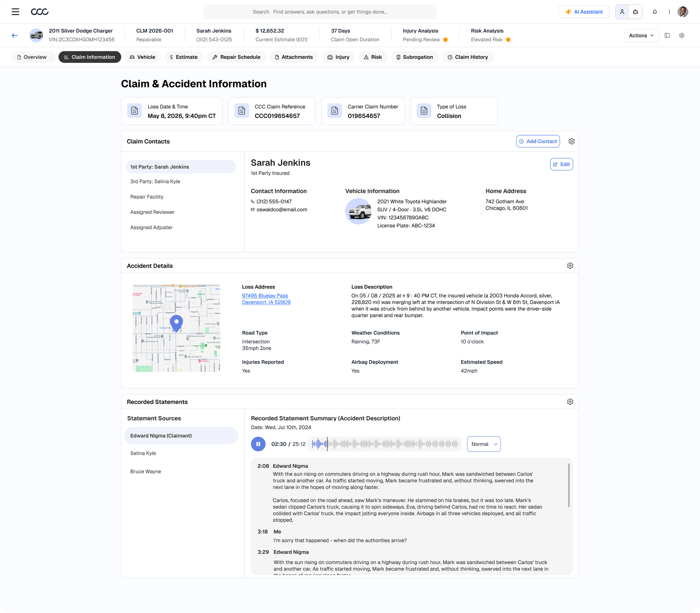Toggle the side panel layout icon

tap(667, 35)
